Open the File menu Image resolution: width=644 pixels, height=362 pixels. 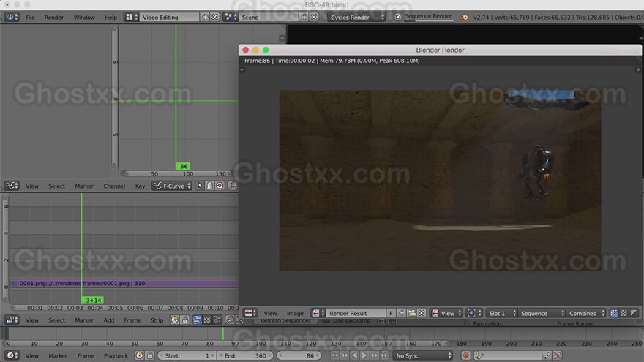31,18
